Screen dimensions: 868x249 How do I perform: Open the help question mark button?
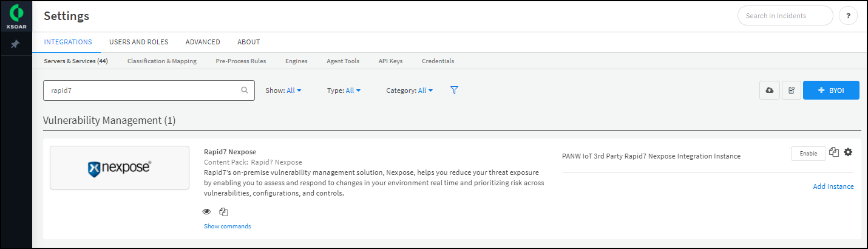pos(848,16)
